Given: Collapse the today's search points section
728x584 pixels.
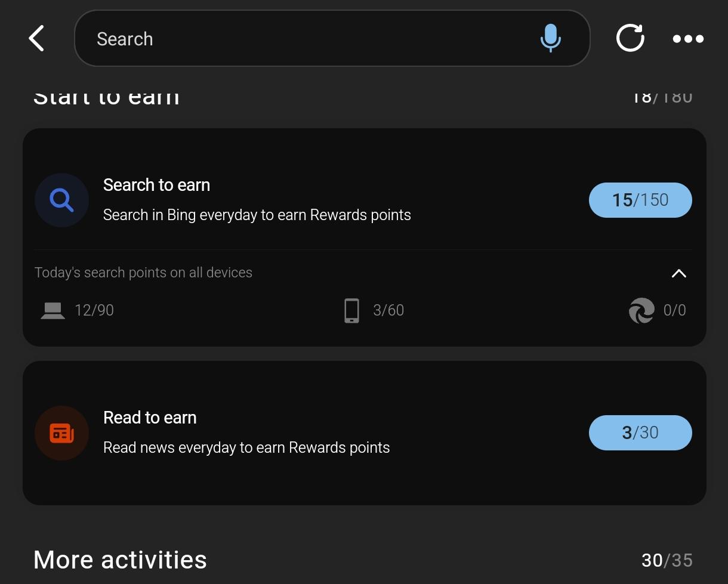Looking at the screenshot, I should pyautogui.click(x=678, y=273).
